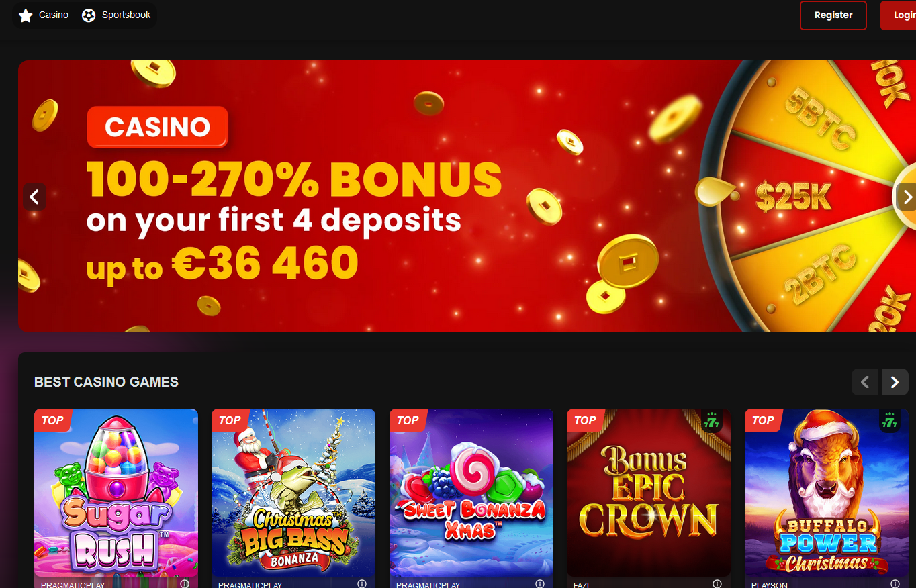Open info icon for Sugar Rush game
Image resolution: width=916 pixels, height=588 pixels.
(184, 584)
